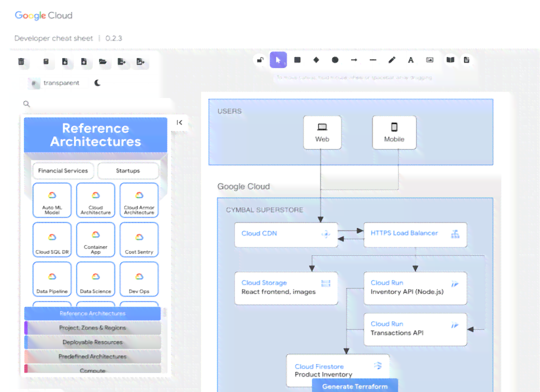540x392 pixels.
Task: Click the document icon after library
Action: tap(466, 60)
